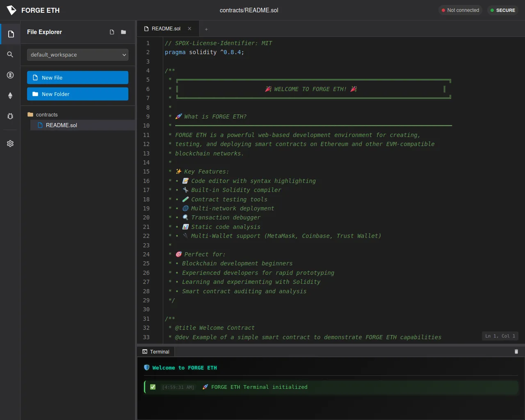Click the 4:59:31 AM timestamp

tap(178, 387)
